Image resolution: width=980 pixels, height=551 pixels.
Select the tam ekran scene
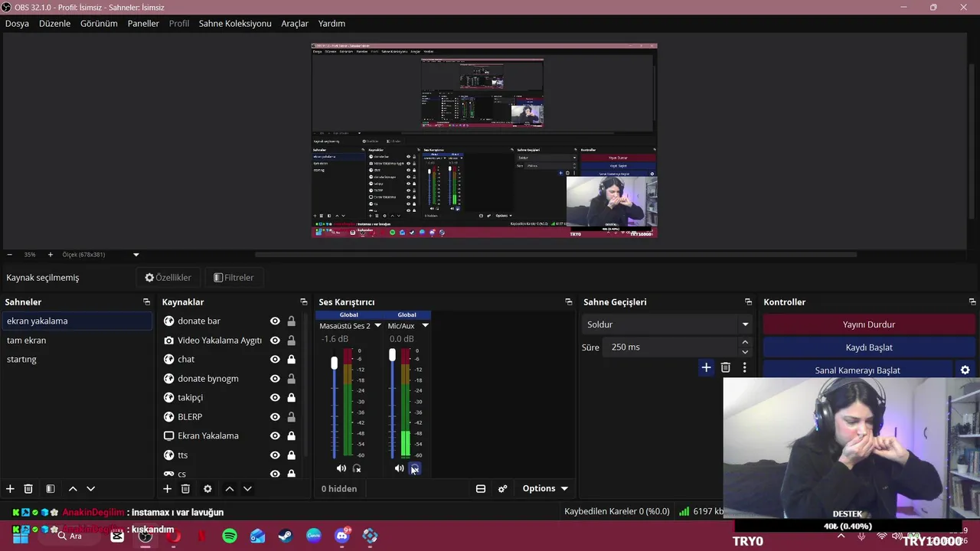click(77, 341)
